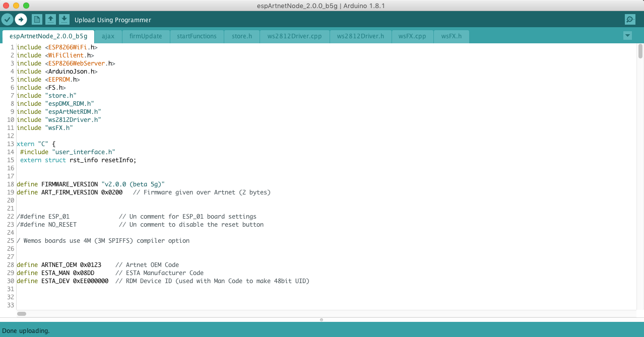Click the console divider handle dot
The height and width of the screenshot is (337, 644).
[x=321, y=319]
